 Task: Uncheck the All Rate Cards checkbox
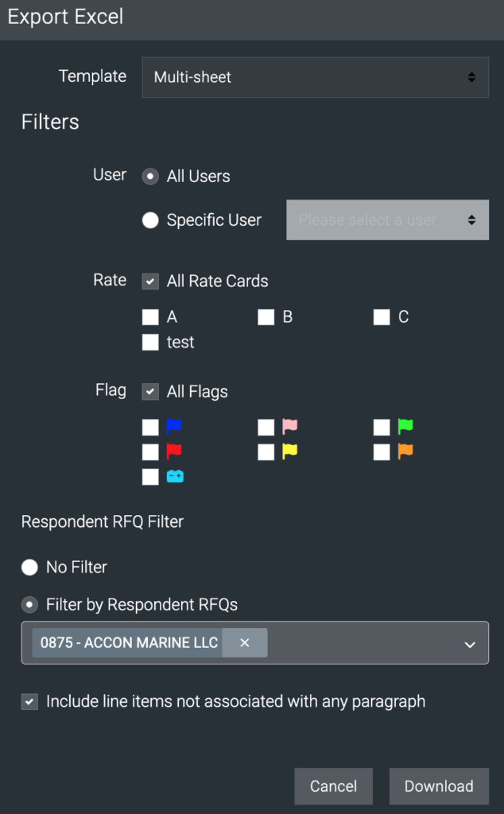150,281
